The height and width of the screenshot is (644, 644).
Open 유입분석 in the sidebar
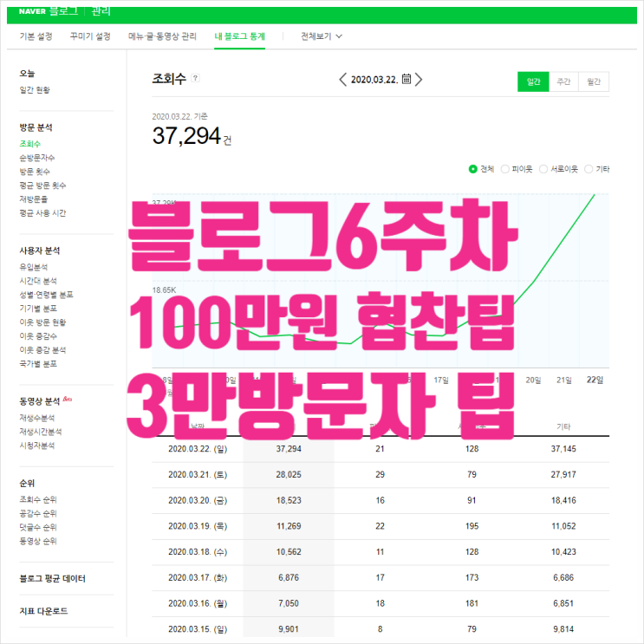(x=34, y=267)
